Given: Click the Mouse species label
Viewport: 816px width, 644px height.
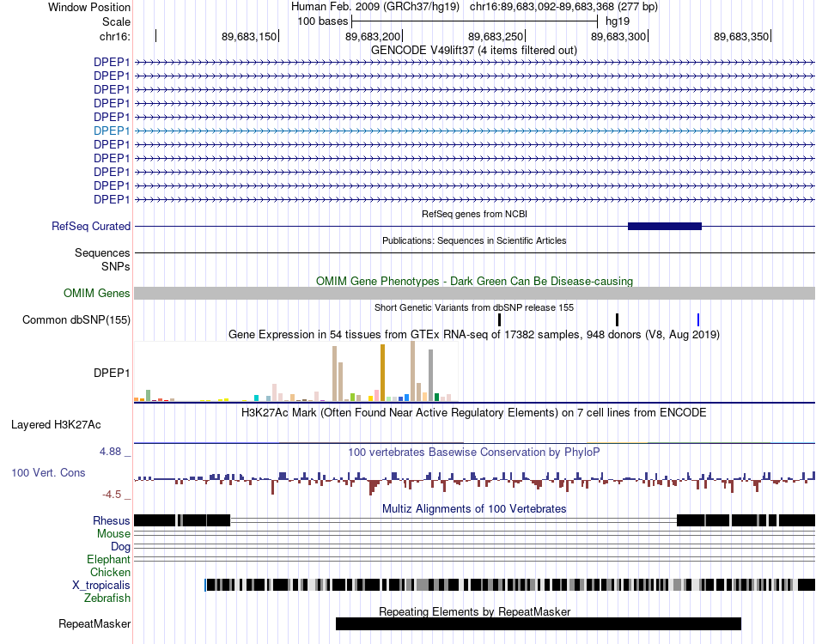Looking at the screenshot, I should pos(113,534).
